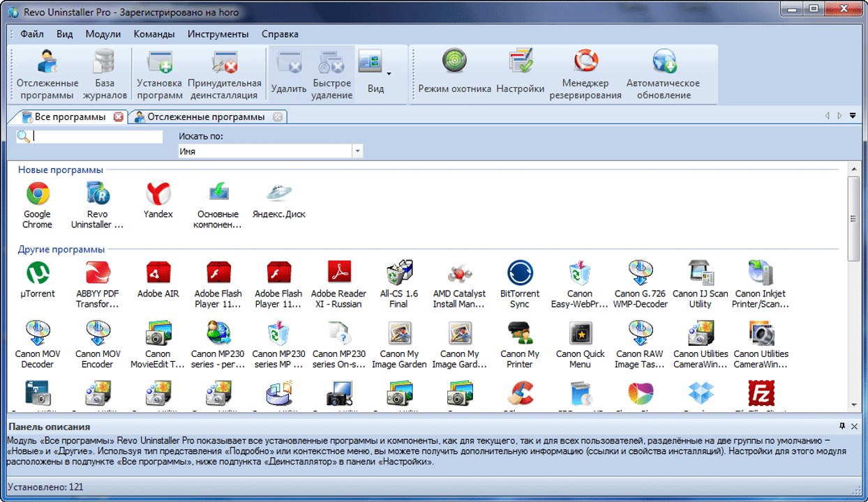Image resolution: width=868 pixels, height=502 pixels.
Task: Open the Команды menu
Action: click(x=154, y=33)
